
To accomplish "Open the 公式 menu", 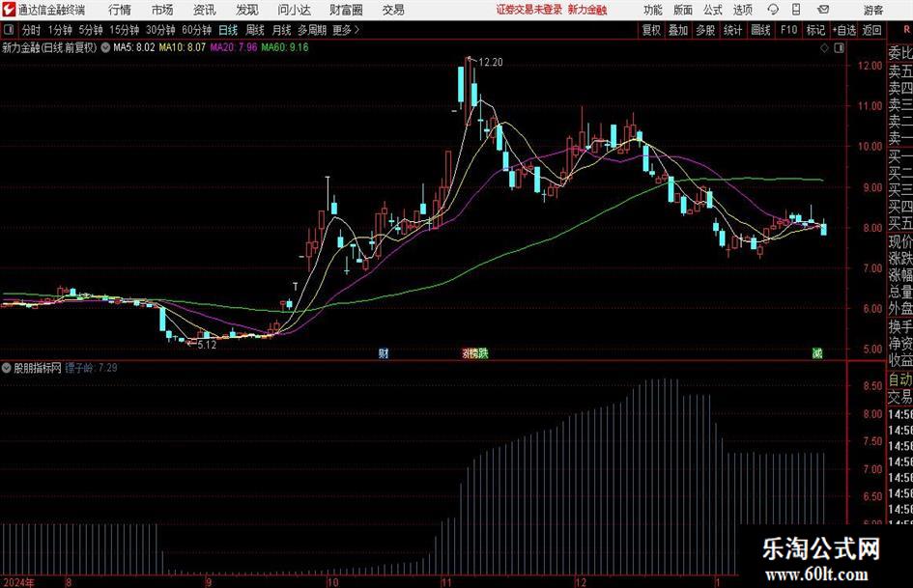I will click(x=713, y=10).
